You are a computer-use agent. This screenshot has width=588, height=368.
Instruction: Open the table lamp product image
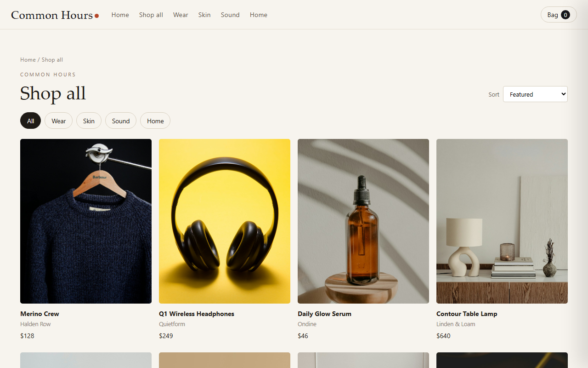pos(502,221)
